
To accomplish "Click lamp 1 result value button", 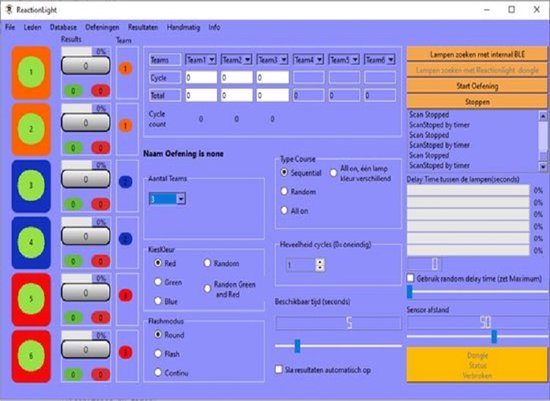I will pyautogui.click(x=86, y=66).
